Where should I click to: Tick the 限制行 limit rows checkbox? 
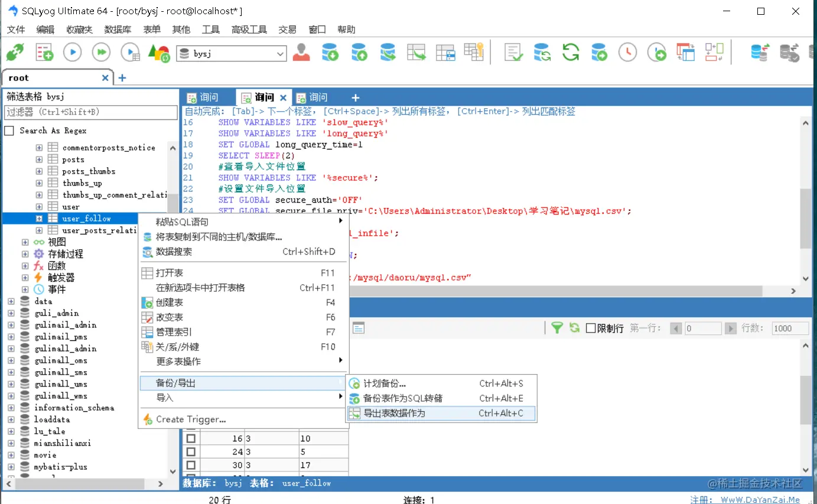tap(590, 328)
